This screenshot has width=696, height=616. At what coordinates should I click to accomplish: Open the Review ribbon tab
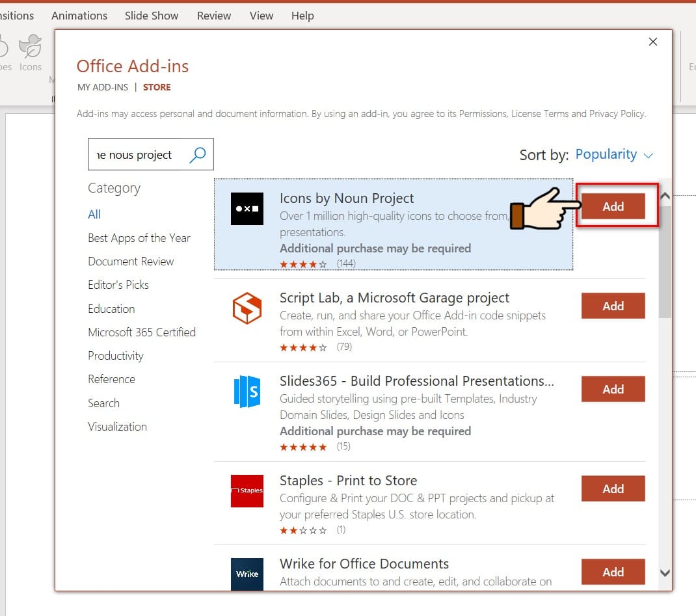214,16
